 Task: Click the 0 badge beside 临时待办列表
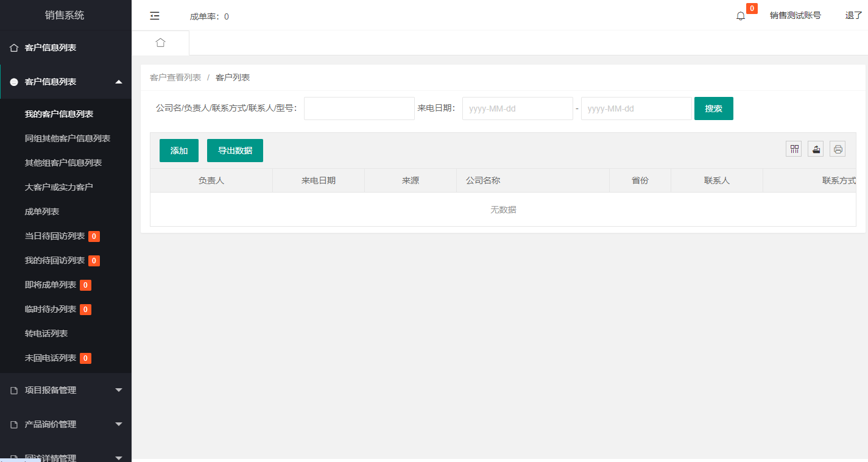click(85, 310)
